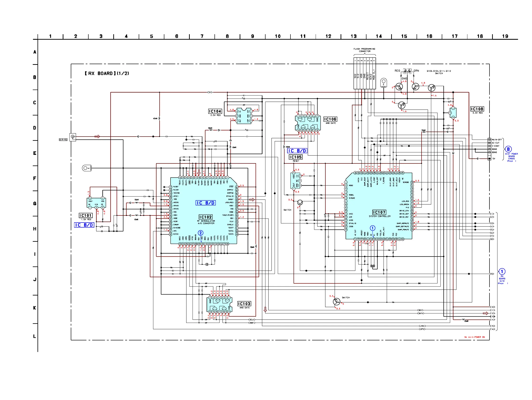This screenshot has height=400, width=532.
Task: Select the IC107 System Controller label
Action: 379,212
